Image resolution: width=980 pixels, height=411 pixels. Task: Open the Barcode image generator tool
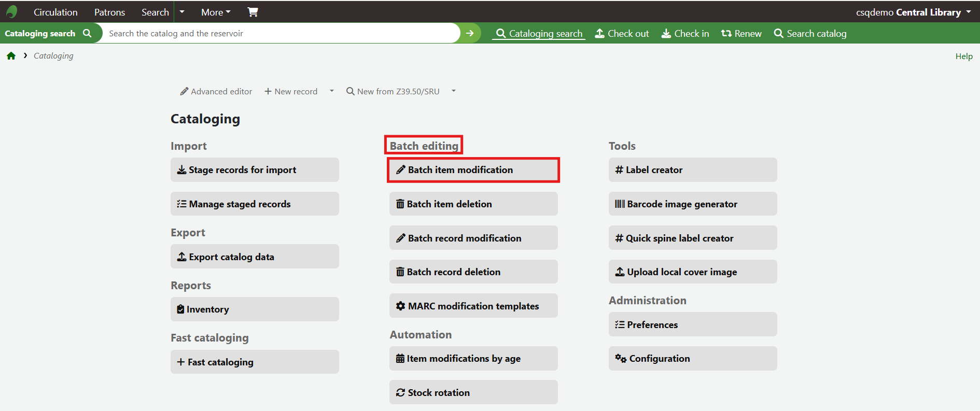coord(692,204)
